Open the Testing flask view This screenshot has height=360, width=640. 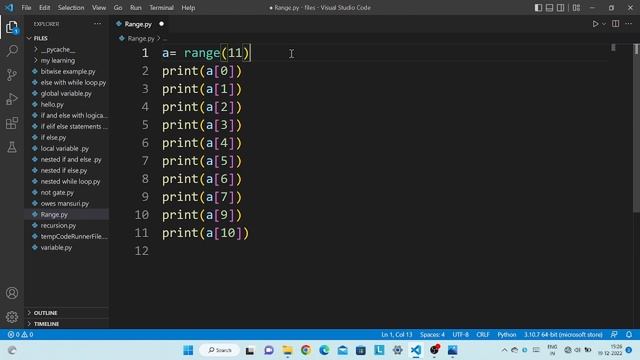point(12,147)
